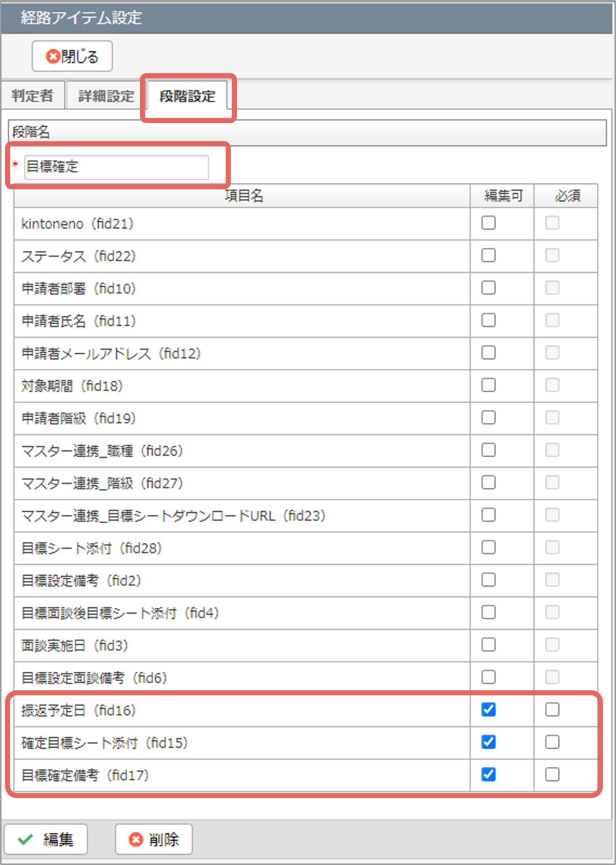Enable 編集可 for 面談実施日 (fid3)
Viewport: 616px width, 865px height.
[488, 645]
